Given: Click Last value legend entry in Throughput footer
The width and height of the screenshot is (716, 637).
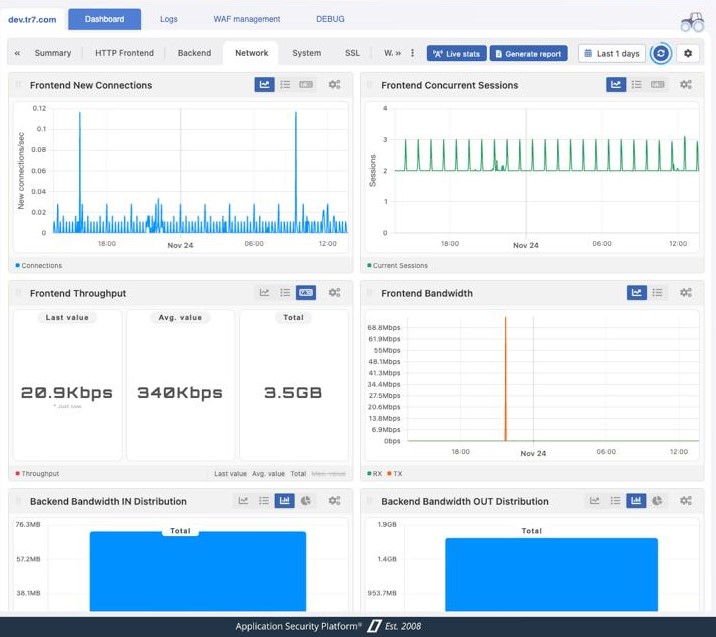Looking at the screenshot, I should coord(230,474).
